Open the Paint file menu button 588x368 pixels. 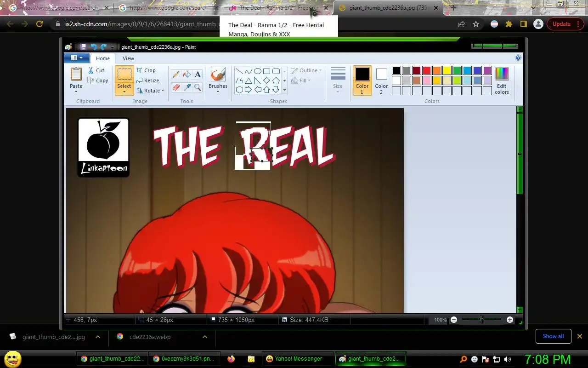(77, 58)
